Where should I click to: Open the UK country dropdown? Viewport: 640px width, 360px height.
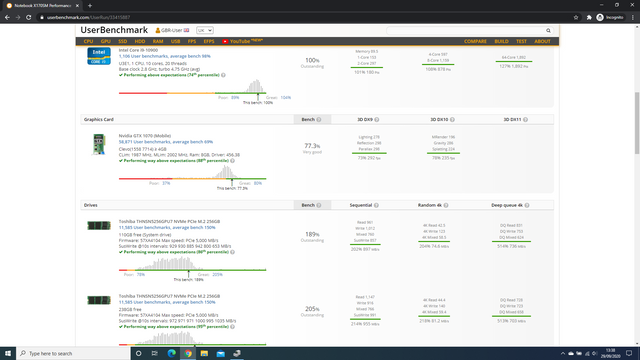(204, 30)
